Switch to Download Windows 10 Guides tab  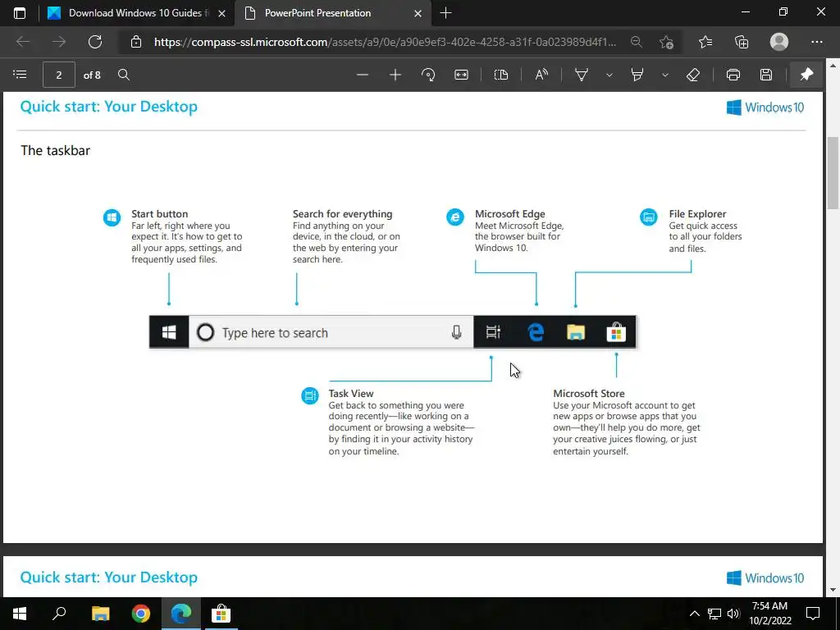point(137,13)
